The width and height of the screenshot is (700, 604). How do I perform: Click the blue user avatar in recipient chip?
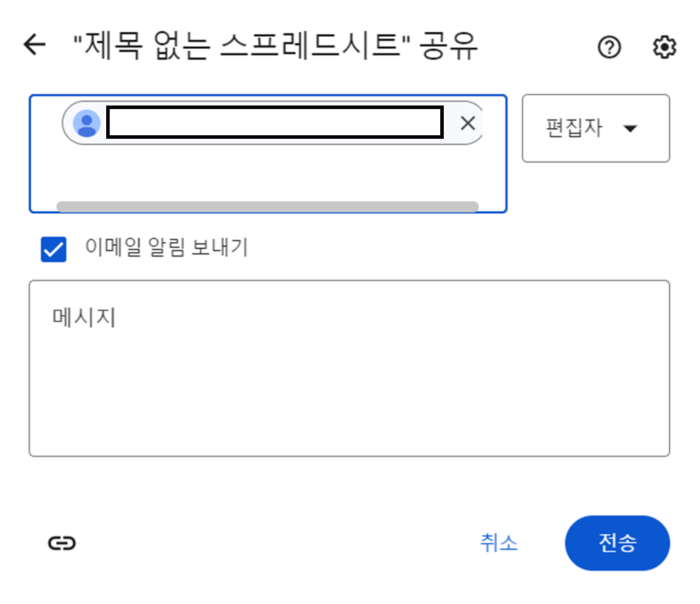(x=86, y=123)
